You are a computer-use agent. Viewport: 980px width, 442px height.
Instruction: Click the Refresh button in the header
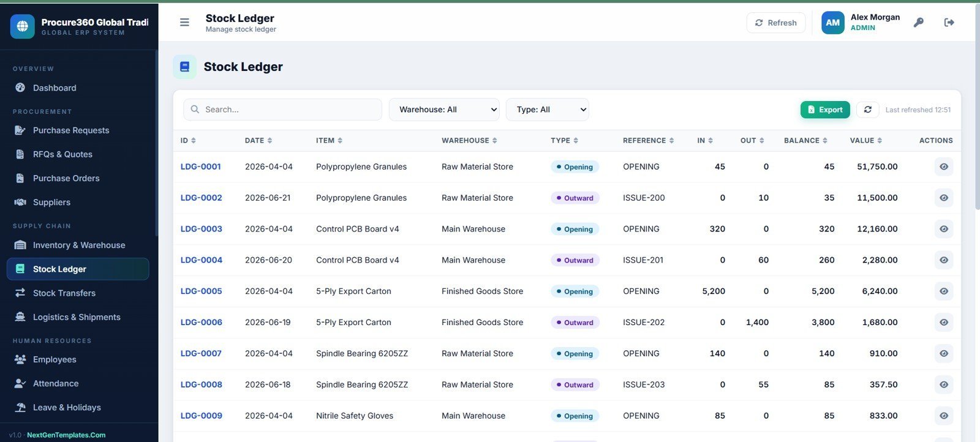(x=775, y=23)
